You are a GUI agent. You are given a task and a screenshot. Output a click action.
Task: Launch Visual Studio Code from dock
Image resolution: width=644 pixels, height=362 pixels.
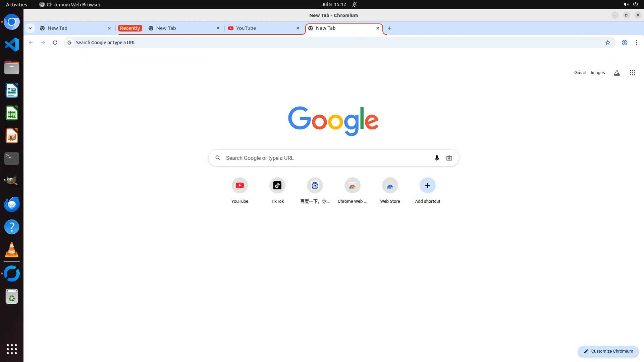12,45
